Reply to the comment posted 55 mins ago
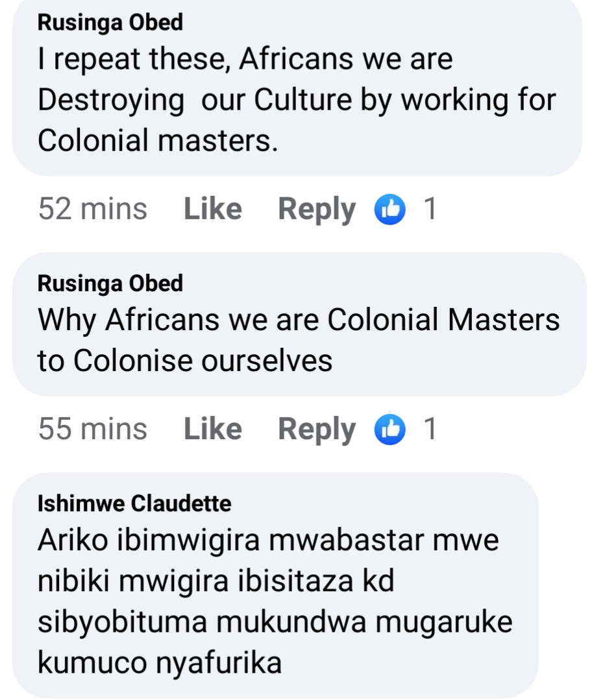Image resolution: width=605 pixels, height=700 pixels. coord(316,429)
